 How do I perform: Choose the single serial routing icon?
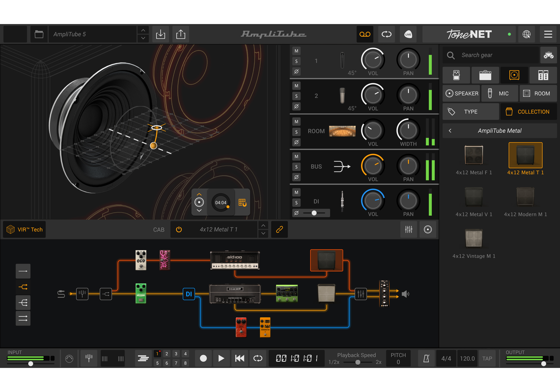[23, 271]
